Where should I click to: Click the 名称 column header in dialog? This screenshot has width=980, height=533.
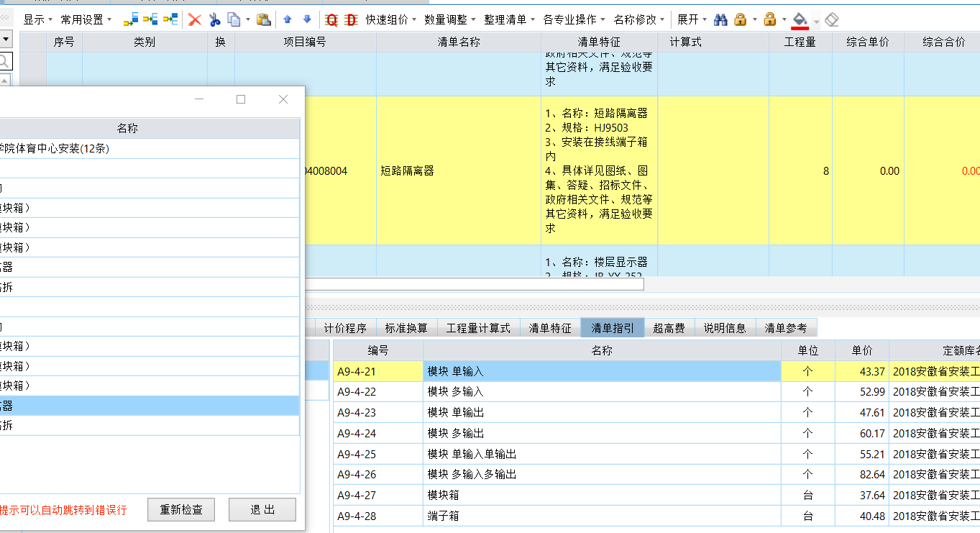150,129
